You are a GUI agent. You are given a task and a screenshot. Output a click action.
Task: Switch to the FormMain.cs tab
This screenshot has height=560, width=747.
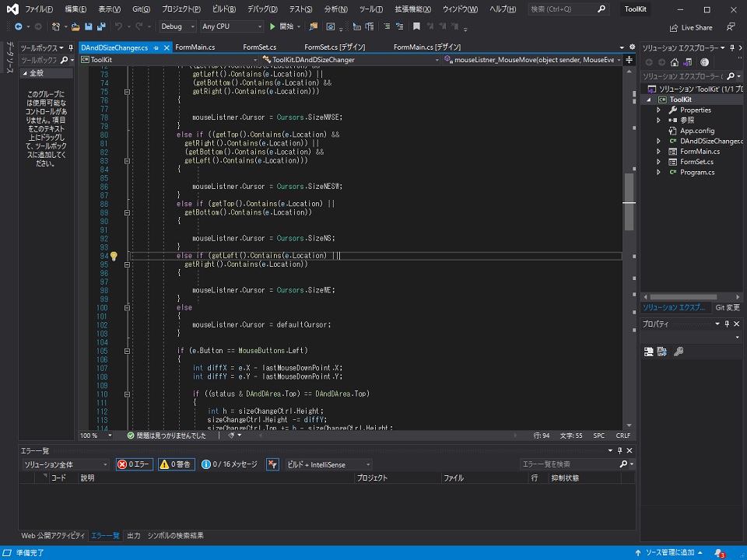pos(195,47)
